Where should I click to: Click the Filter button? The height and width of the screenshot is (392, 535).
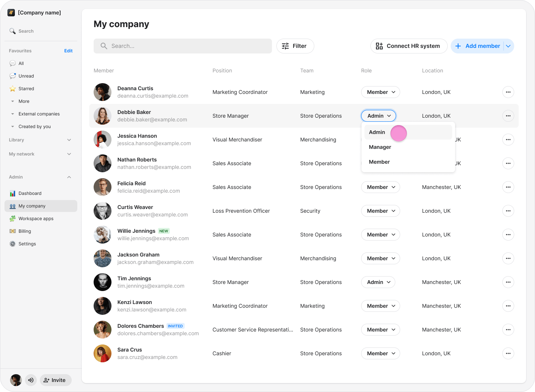pos(295,46)
